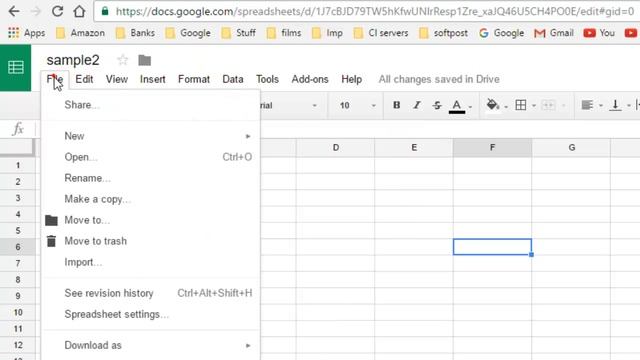This screenshot has width=640, height=360.
Task: Expand the text color dropdown arrow
Action: (470, 107)
